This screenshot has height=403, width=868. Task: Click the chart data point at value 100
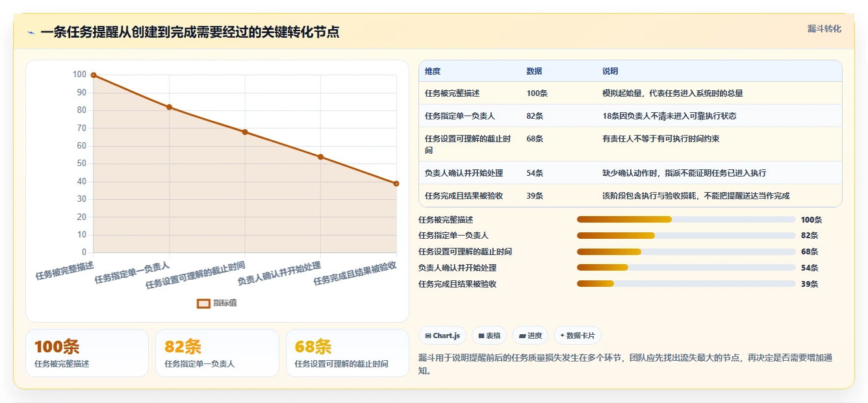[94, 75]
